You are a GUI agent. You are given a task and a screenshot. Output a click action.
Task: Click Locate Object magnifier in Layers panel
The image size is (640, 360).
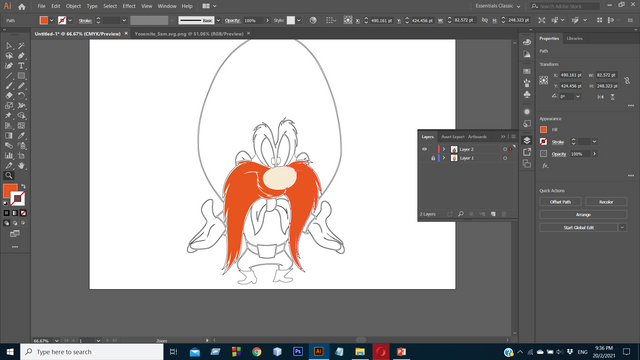point(461,214)
